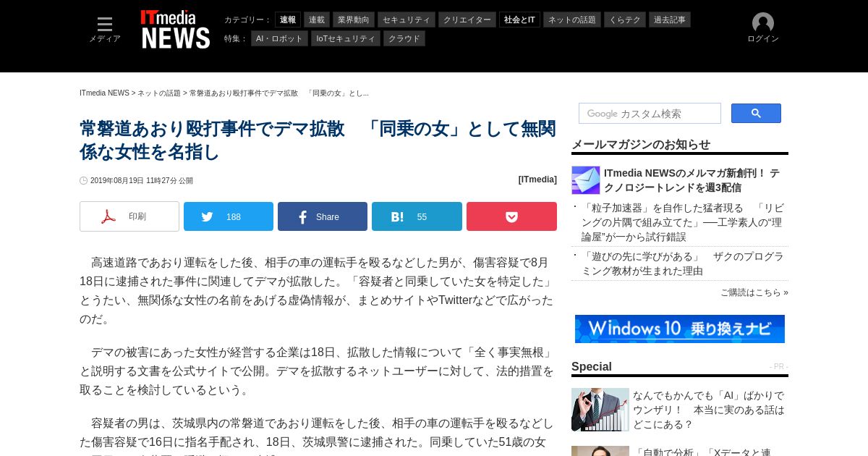Open 「自動で分析」 special article link
The width and height of the screenshot is (868, 456).
coord(702,452)
